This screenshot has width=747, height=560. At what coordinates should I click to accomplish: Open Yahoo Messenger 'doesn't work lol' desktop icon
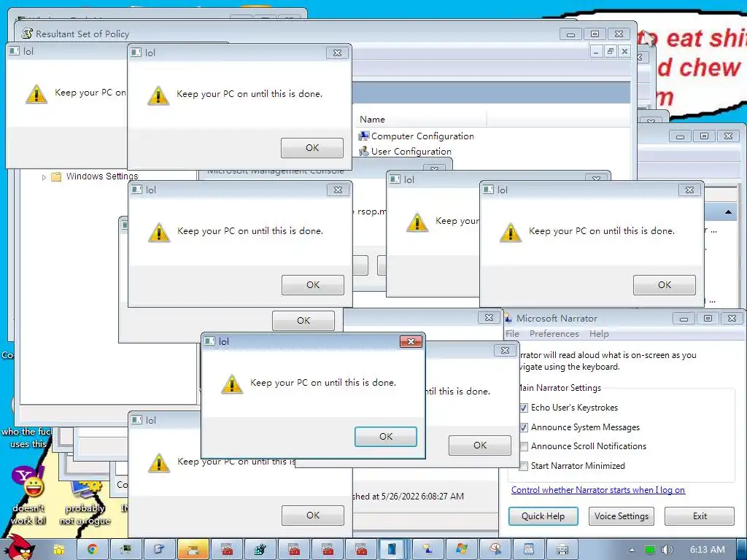28,496
